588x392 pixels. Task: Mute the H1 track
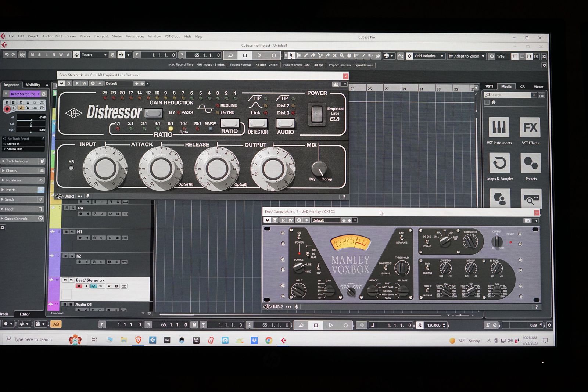tap(67, 232)
